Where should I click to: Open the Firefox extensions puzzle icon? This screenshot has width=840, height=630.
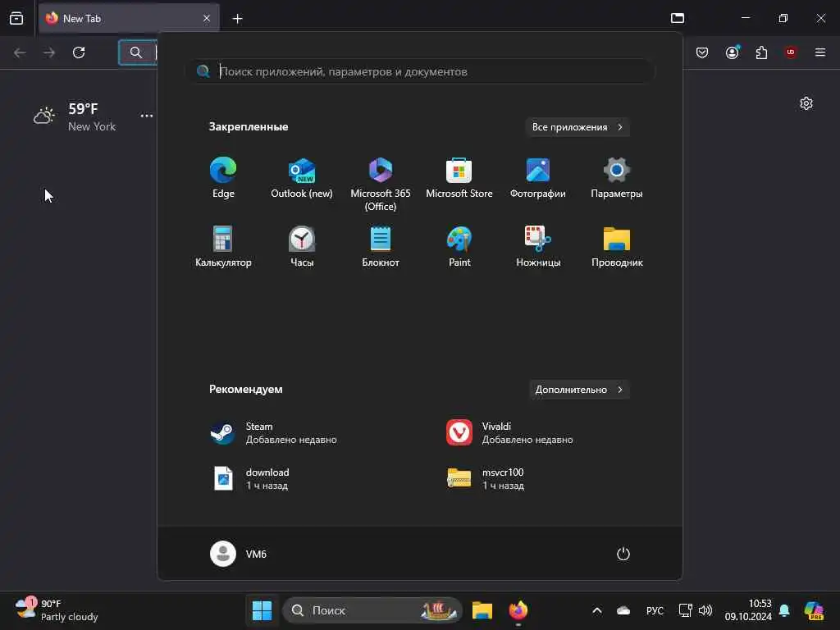click(x=761, y=52)
